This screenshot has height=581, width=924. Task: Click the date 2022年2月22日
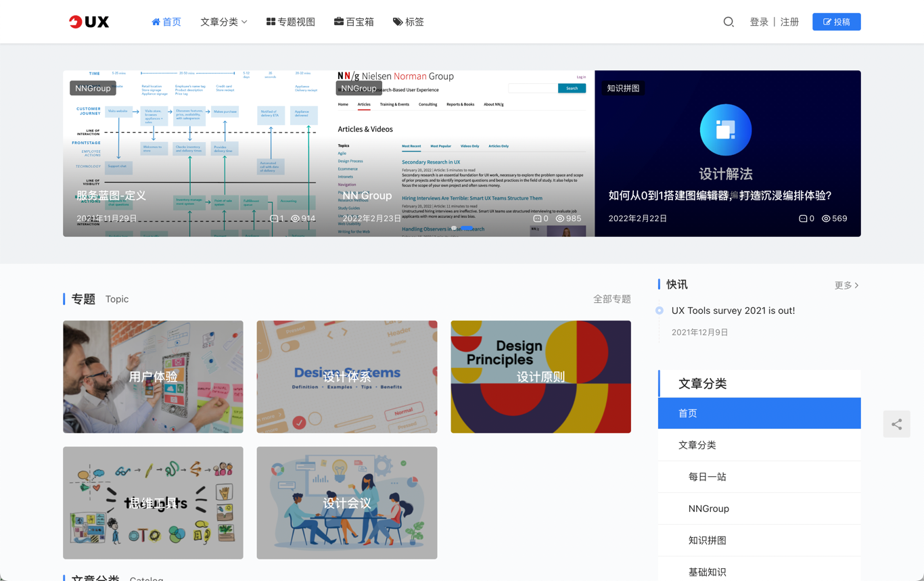click(638, 218)
